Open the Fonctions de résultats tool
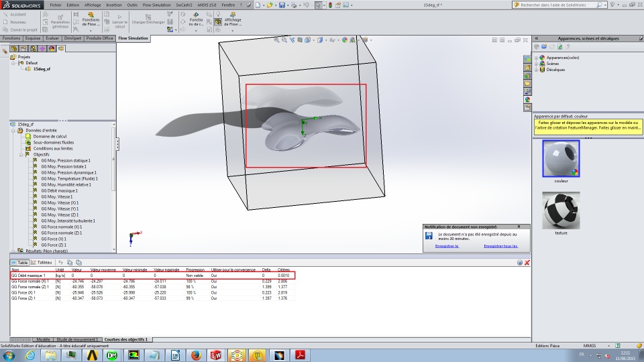 coord(196,19)
